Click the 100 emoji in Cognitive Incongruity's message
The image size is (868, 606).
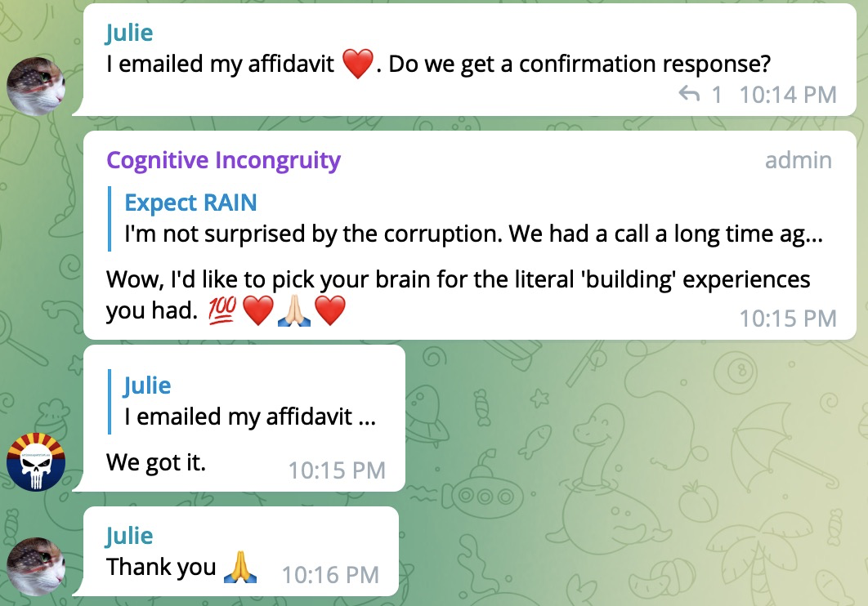221,311
